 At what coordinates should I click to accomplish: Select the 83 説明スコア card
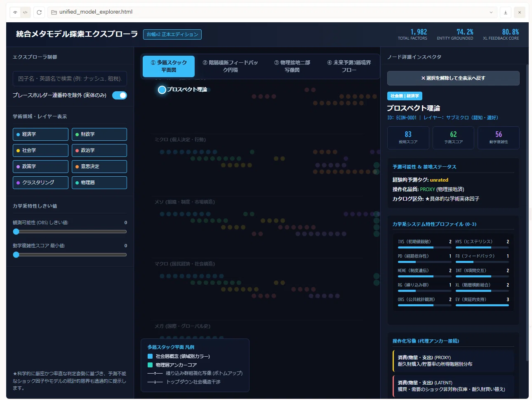tap(408, 137)
